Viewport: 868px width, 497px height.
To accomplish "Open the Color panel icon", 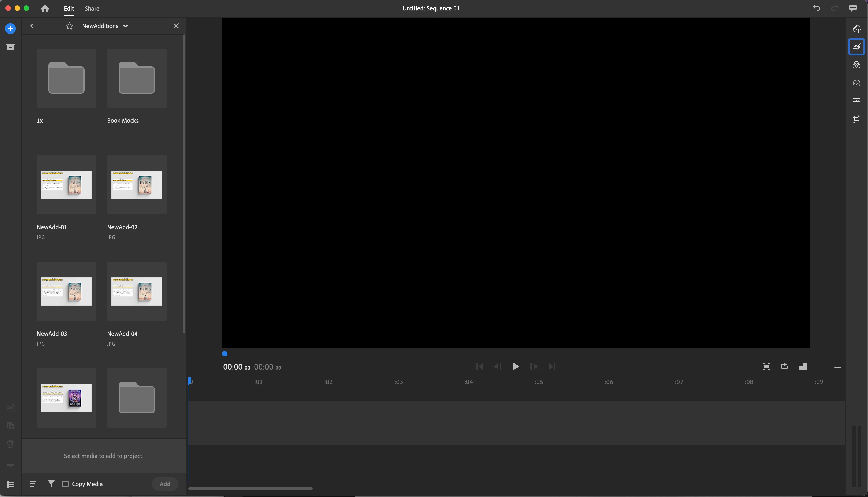I will (x=856, y=65).
